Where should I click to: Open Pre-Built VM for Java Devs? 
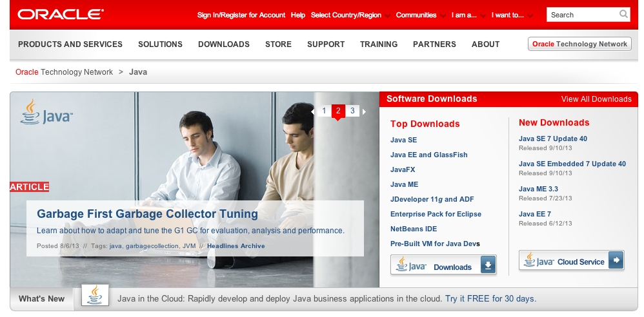436,244
